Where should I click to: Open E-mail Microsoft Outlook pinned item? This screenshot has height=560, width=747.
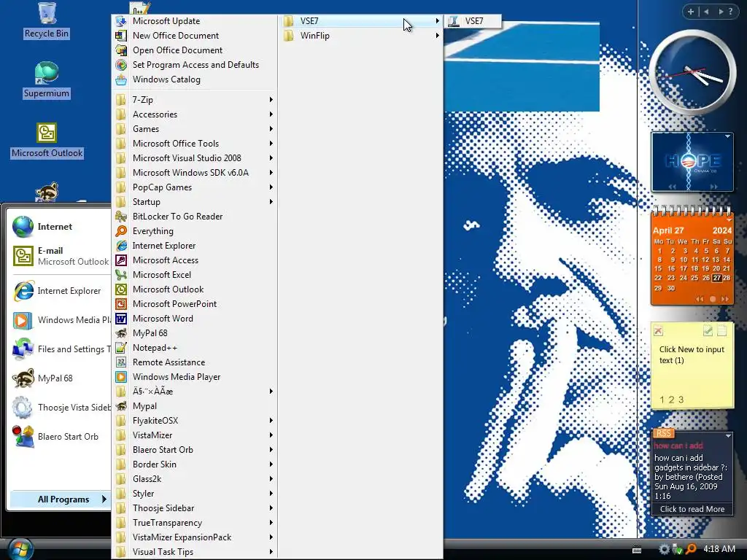(x=61, y=256)
